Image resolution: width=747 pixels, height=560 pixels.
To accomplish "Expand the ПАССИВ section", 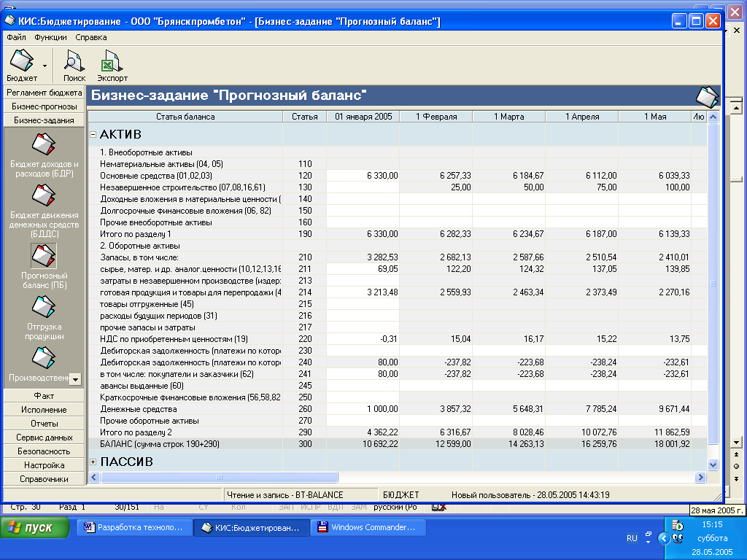I will tap(93, 462).
